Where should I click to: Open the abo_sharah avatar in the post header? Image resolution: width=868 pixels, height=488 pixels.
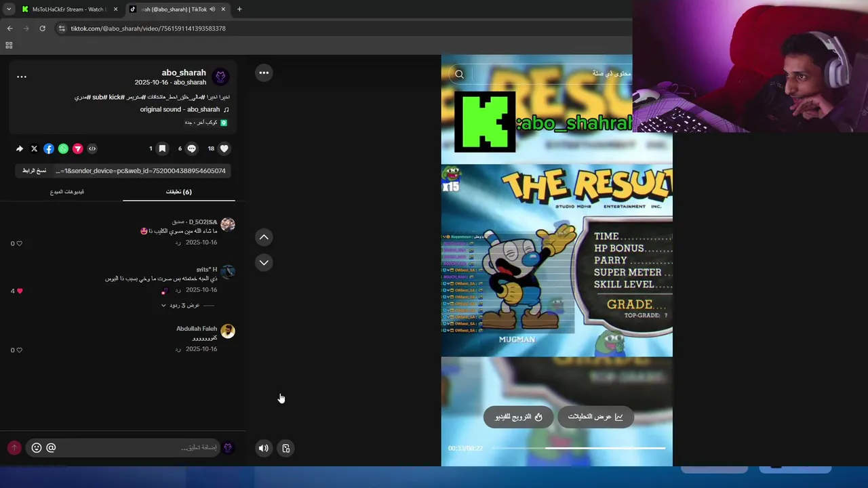(x=220, y=77)
